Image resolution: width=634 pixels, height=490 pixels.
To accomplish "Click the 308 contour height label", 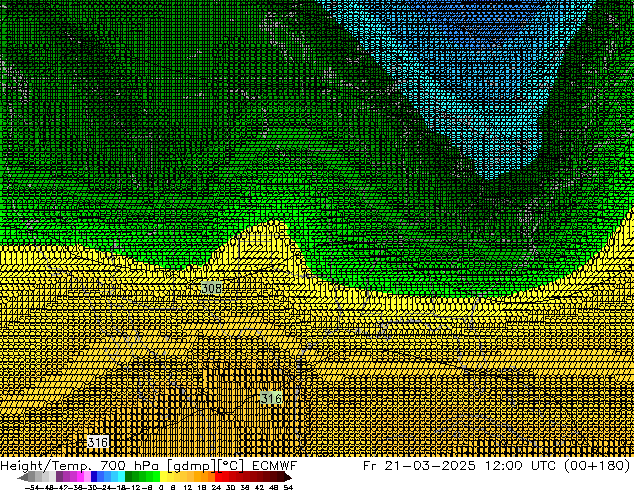I will [x=211, y=288].
